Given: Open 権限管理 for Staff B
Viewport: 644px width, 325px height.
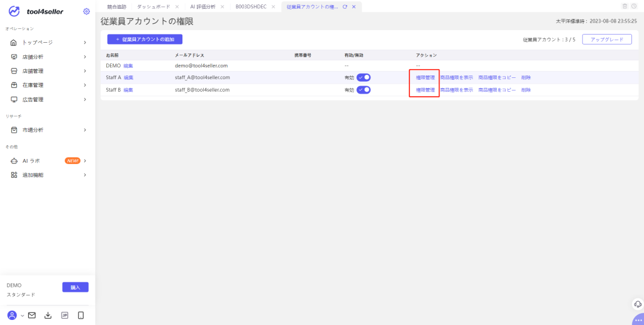Looking at the screenshot, I should 425,90.
